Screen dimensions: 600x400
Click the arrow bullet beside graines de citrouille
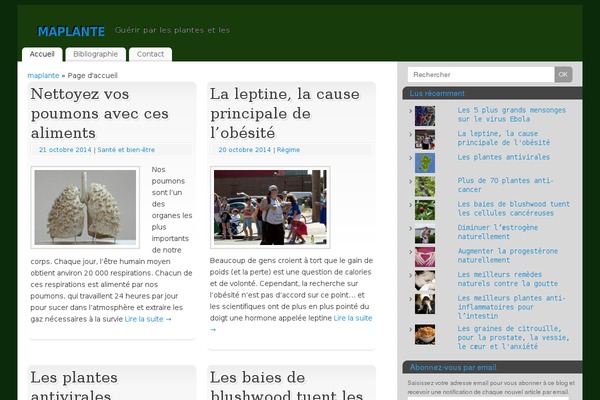click(411, 329)
